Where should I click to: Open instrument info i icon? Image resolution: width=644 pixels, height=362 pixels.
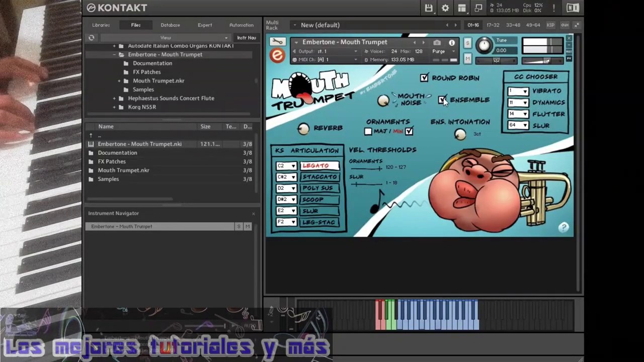click(x=452, y=43)
